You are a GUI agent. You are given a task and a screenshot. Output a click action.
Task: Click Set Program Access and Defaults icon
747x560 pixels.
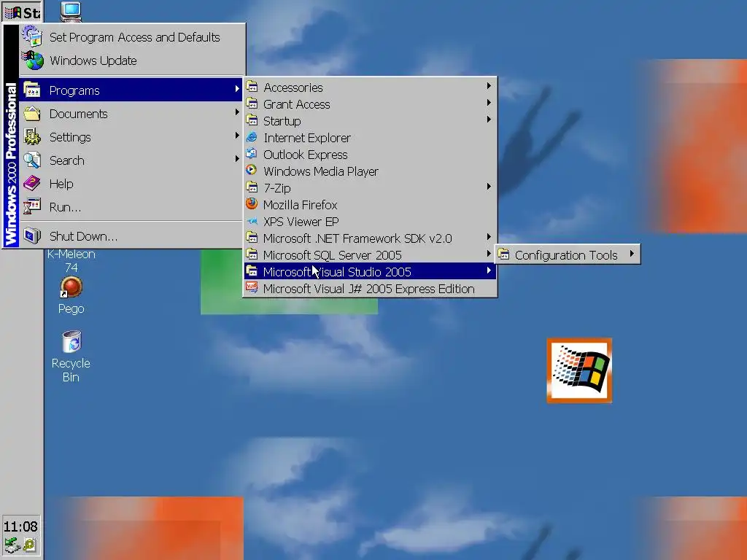tap(32, 37)
